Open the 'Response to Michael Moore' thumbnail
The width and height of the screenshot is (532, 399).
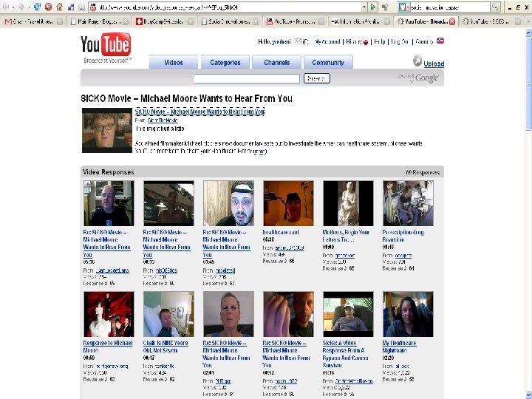click(x=109, y=314)
